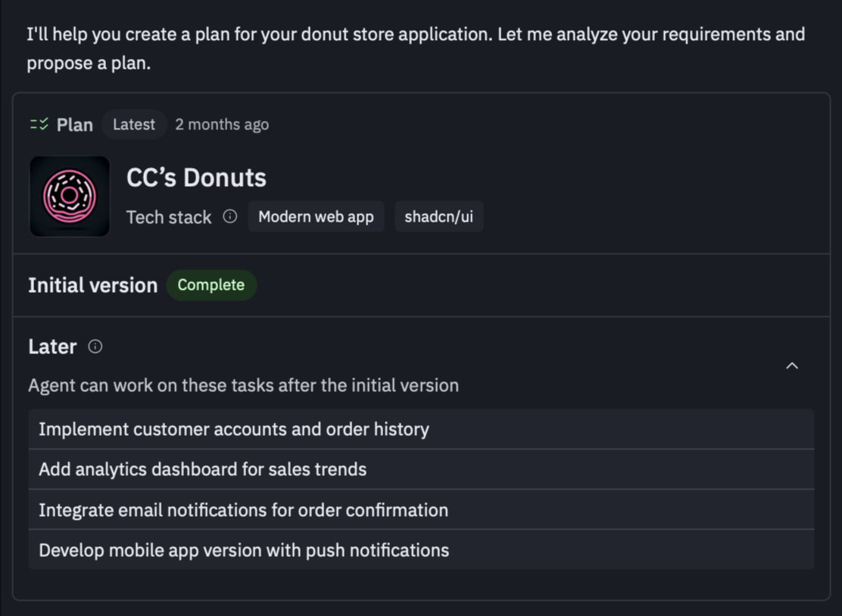Click the Later section heading

click(52, 347)
